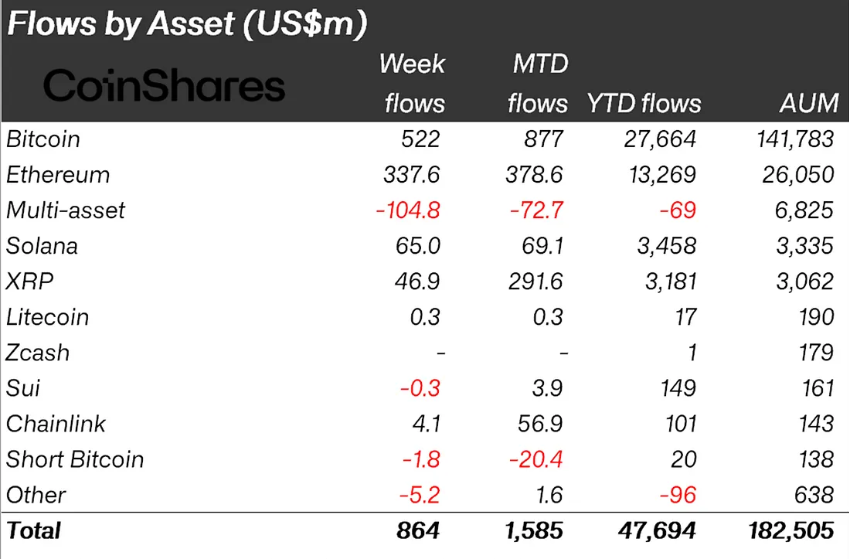Click the Short Bitcoin row label
849x559 pixels.
click(75, 459)
